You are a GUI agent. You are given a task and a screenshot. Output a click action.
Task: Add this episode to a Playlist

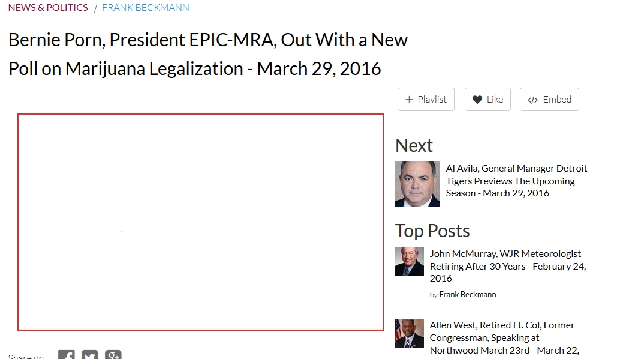click(x=426, y=100)
